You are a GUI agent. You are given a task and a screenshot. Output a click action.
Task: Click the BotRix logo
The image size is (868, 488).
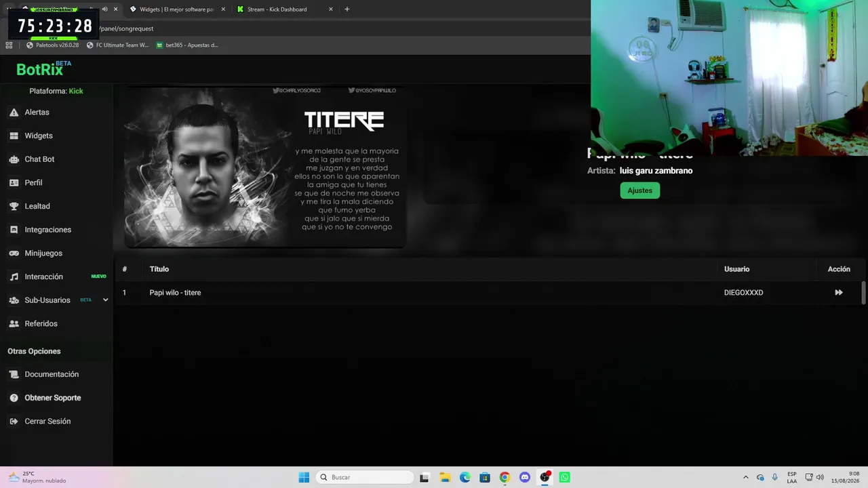coord(43,68)
